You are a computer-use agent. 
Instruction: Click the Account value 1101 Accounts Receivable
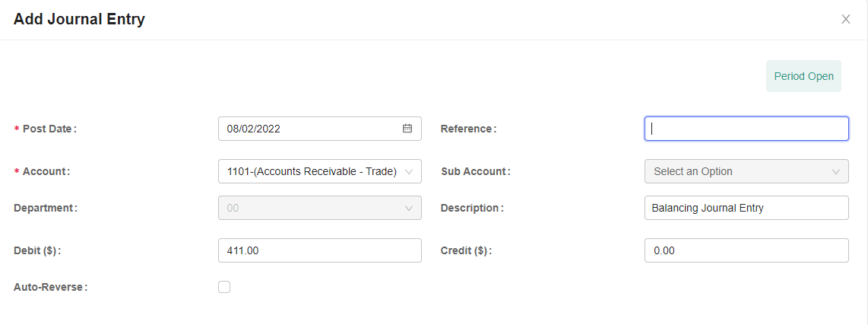click(312, 171)
